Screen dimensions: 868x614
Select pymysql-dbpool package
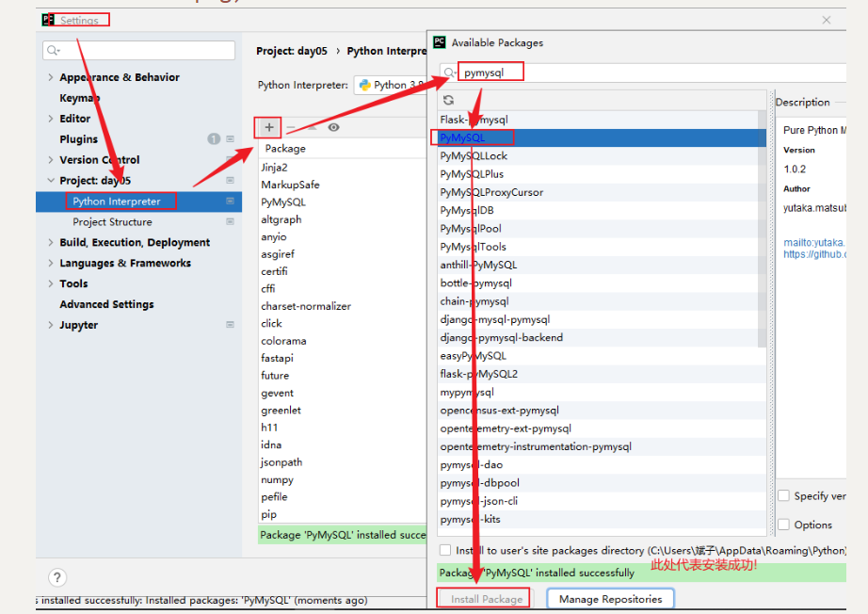click(x=602, y=483)
